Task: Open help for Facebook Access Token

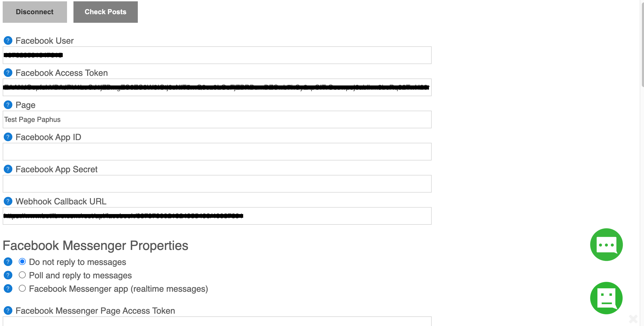Action: (8, 73)
